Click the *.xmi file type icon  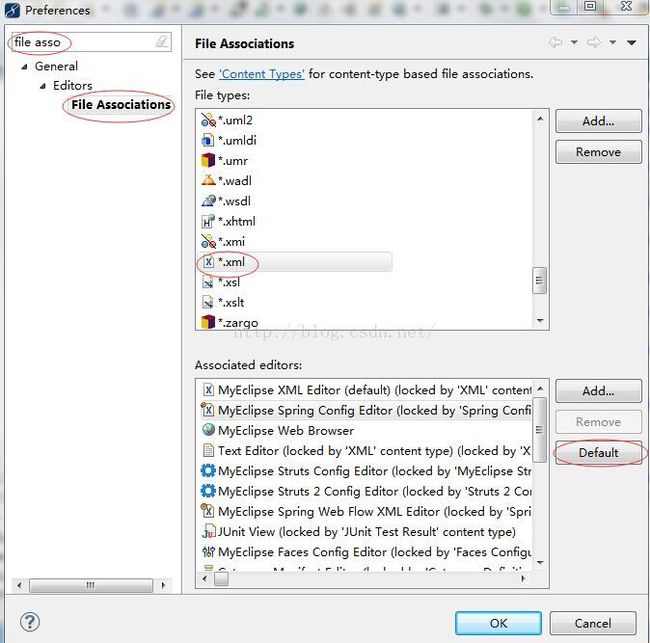tap(208, 241)
